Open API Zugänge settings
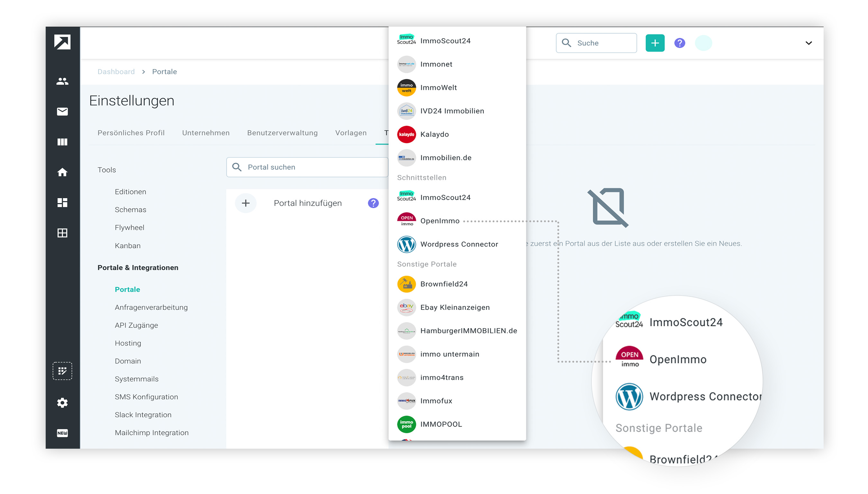The width and height of the screenshot is (868, 494). [x=136, y=325]
